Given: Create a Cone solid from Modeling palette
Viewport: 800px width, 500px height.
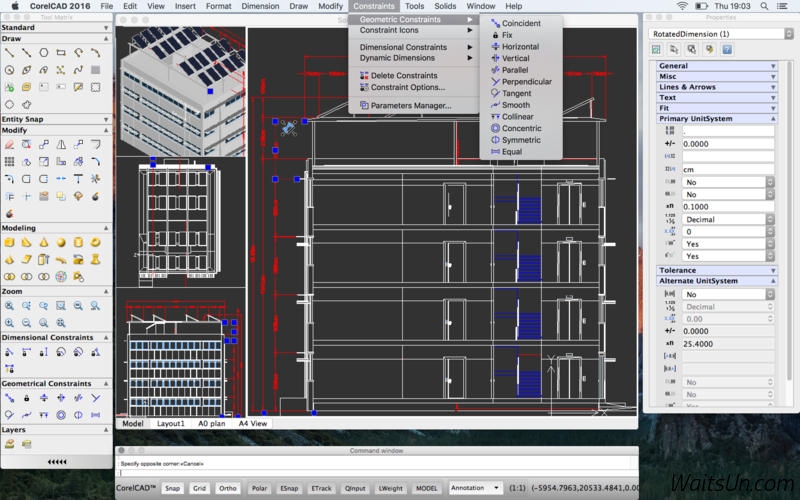Looking at the screenshot, I should pos(44,242).
